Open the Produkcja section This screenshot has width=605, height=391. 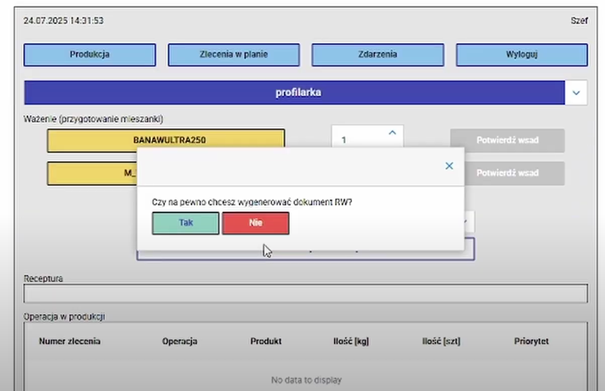[90, 55]
